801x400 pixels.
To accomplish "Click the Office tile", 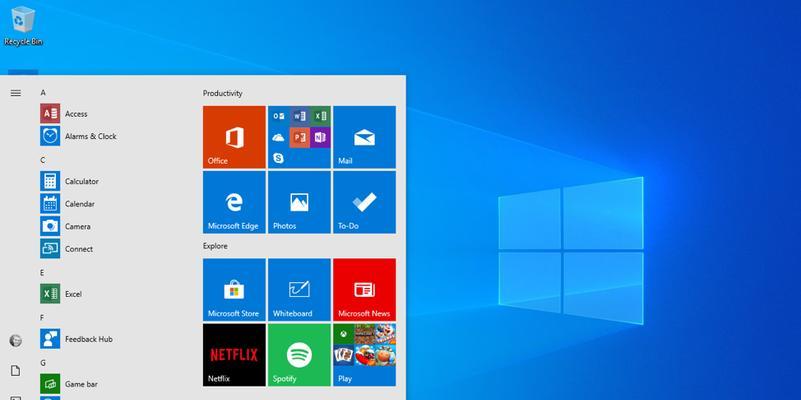I will click(x=234, y=137).
